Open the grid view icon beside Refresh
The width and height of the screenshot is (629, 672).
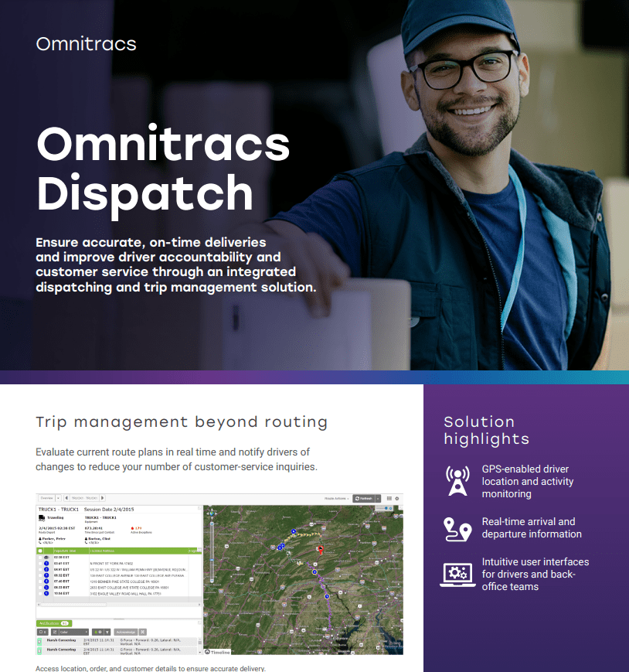click(x=389, y=498)
